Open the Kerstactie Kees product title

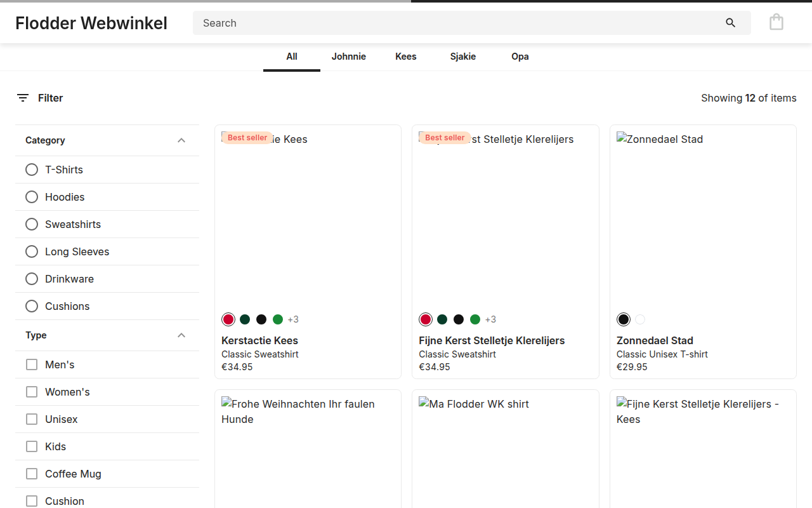[x=259, y=340]
